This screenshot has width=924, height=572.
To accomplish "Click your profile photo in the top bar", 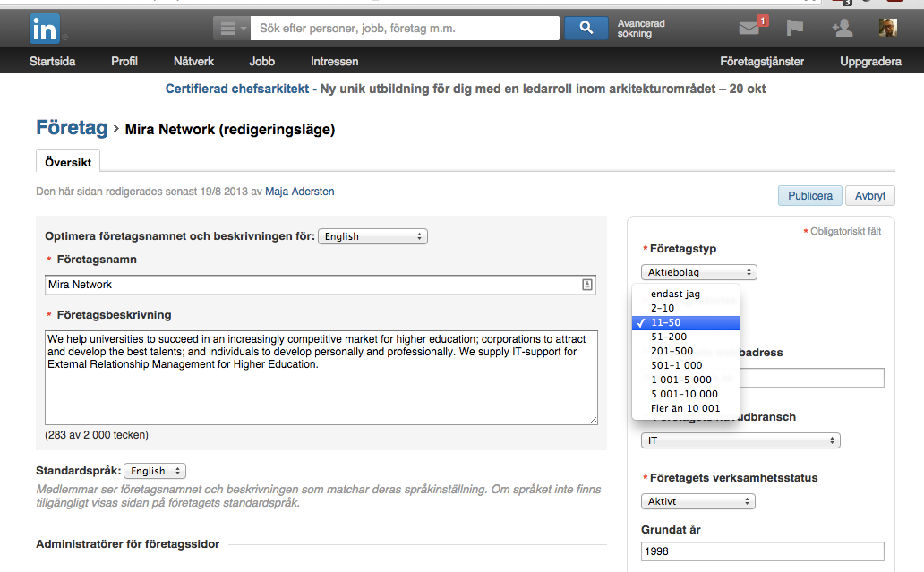I will point(887,28).
